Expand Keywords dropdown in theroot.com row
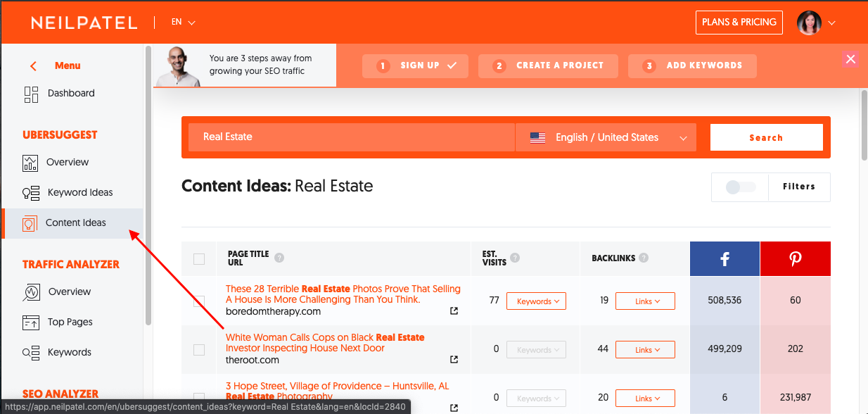The image size is (868, 414). 536,350
